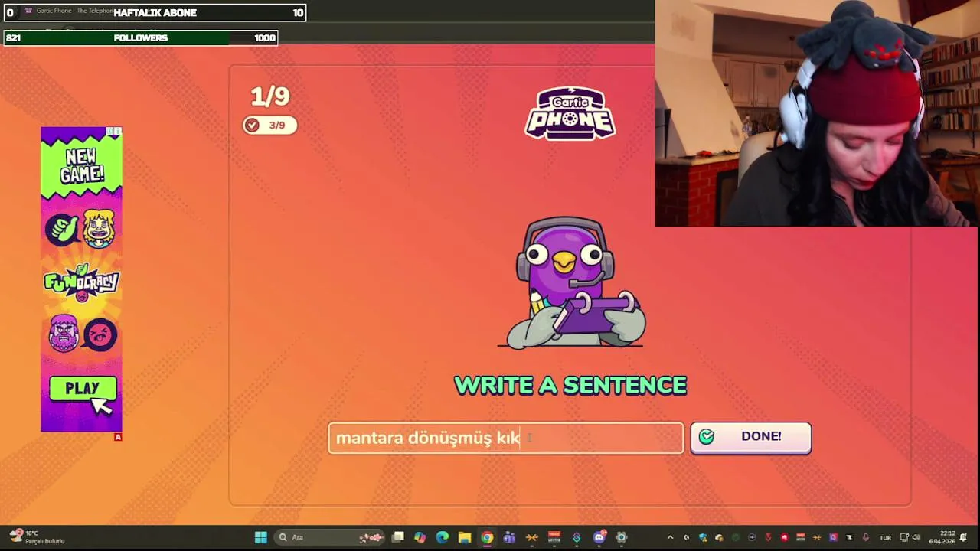Click the Funocracy logo in the ad

[81, 282]
